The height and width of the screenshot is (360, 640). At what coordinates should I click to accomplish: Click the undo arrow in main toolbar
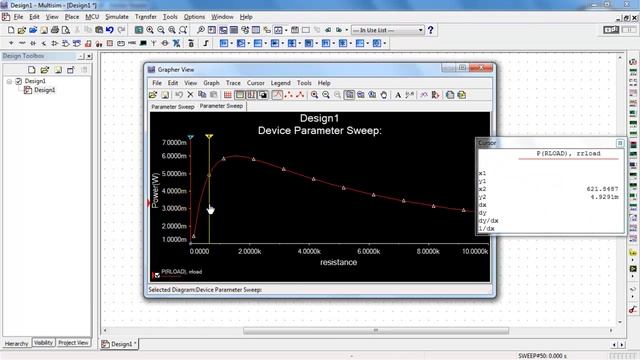[x=110, y=30]
